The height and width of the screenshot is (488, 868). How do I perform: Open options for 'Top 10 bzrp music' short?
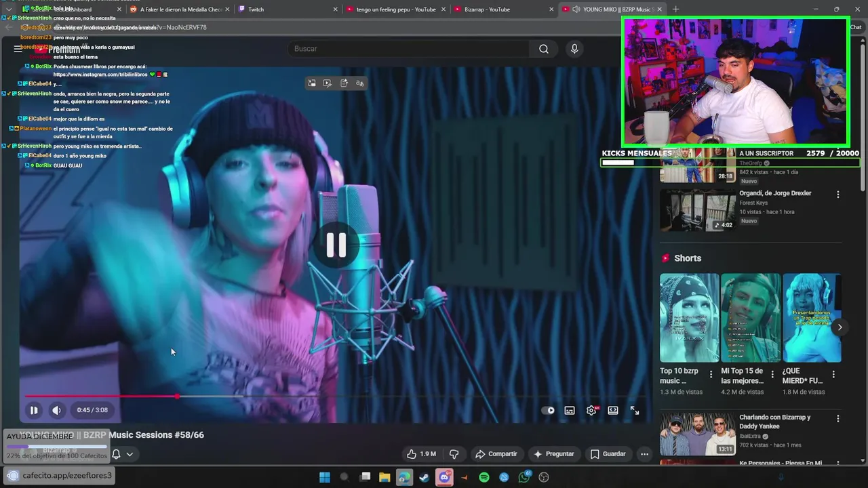click(x=711, y=374)
